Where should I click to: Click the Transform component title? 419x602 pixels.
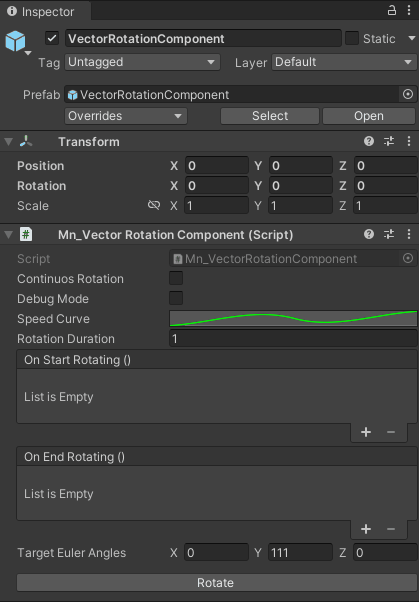pos(89,142)
